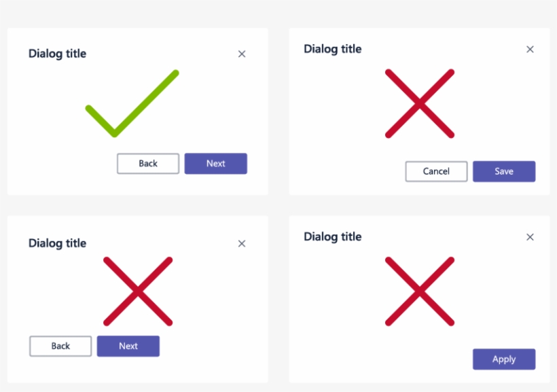The height and width of the screenshot is (392, 557).
Task: Select the title of the Cancel/Save dialog
Action: coord(333,49)
